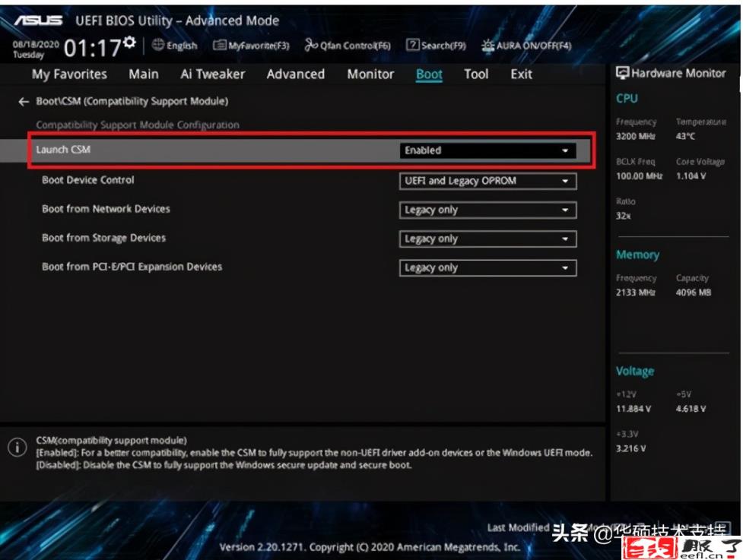The height and width of the screenshot is (560, 743).
Task: Toggle AURA ON/OFF(F4) lighting
Action: point(488,46)
